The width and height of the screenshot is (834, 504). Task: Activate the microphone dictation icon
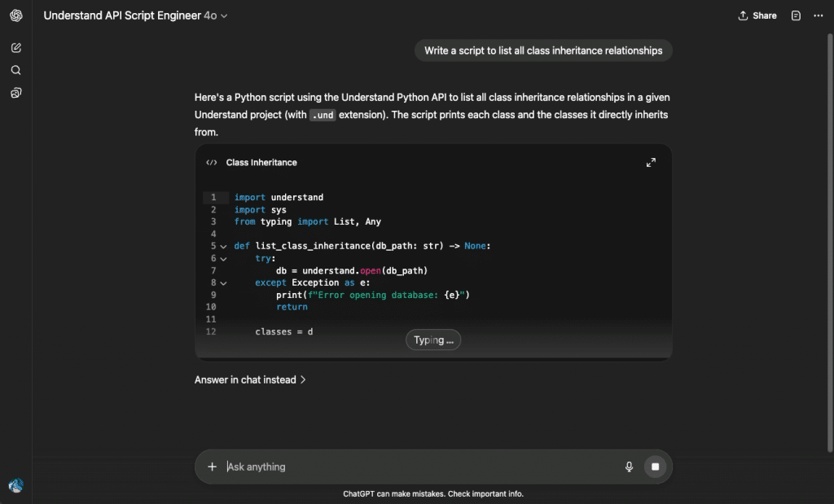(629, 467)
